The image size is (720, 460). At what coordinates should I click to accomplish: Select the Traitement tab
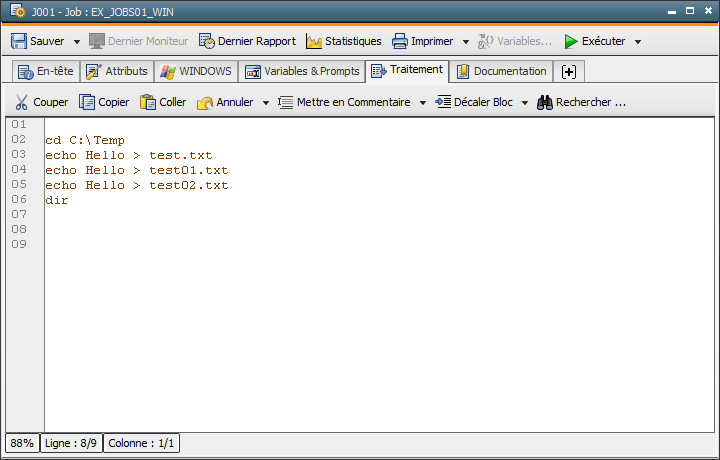407,71
